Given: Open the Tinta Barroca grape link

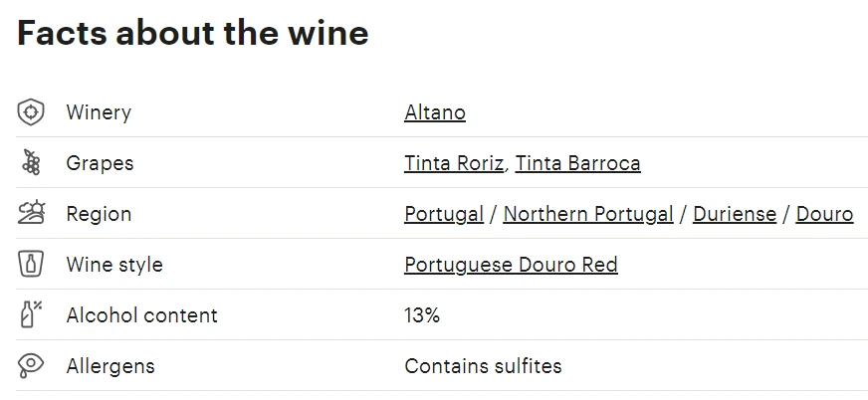Looking at the screenshot, I should coord(578,163).
